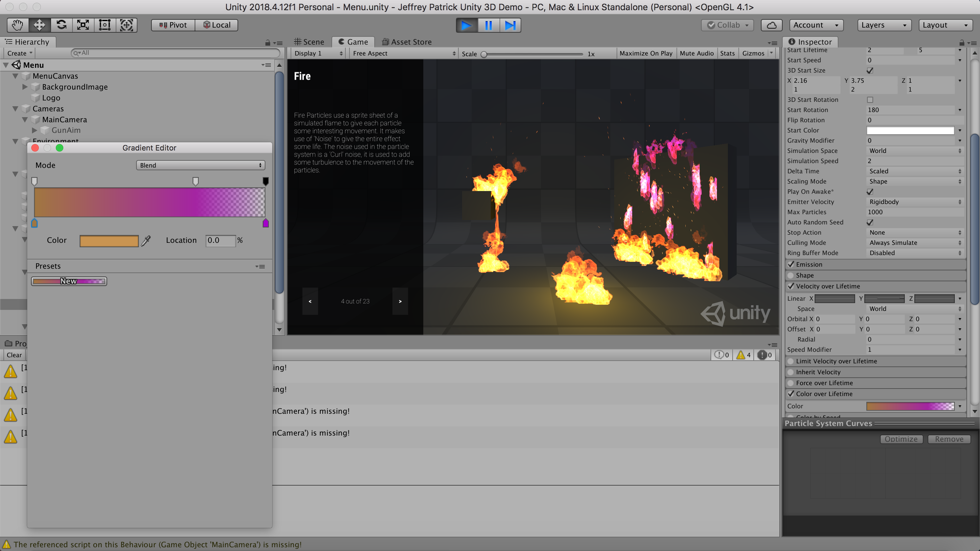
Task: Toggle Maximize On Play
Action: (646, 53)
